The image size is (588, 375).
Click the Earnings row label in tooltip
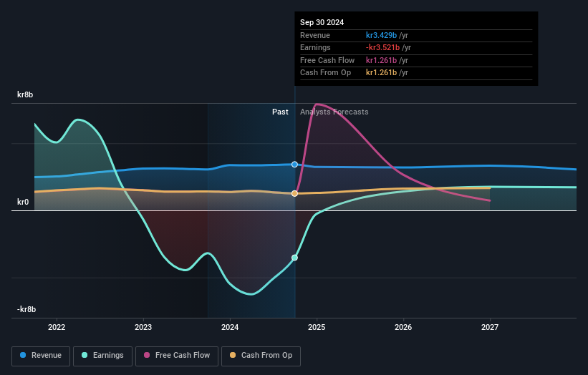point(315,47)
